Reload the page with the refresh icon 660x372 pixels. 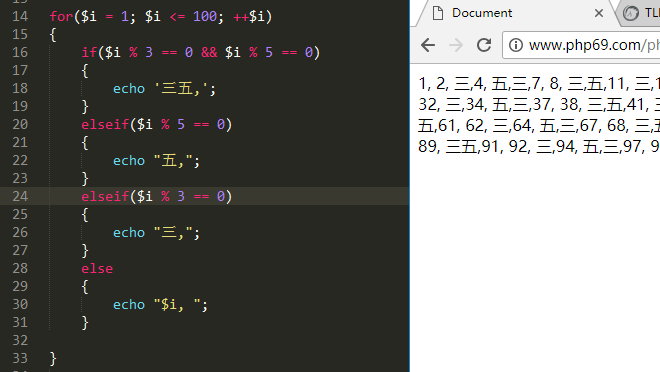click(484, 45)
